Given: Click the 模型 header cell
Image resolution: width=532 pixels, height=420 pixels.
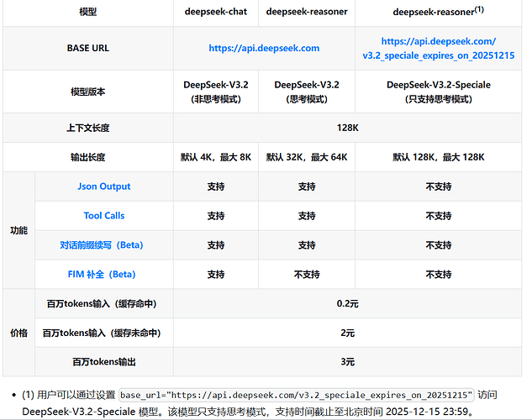Looking at the screenshot, I should tap(88, 12).
